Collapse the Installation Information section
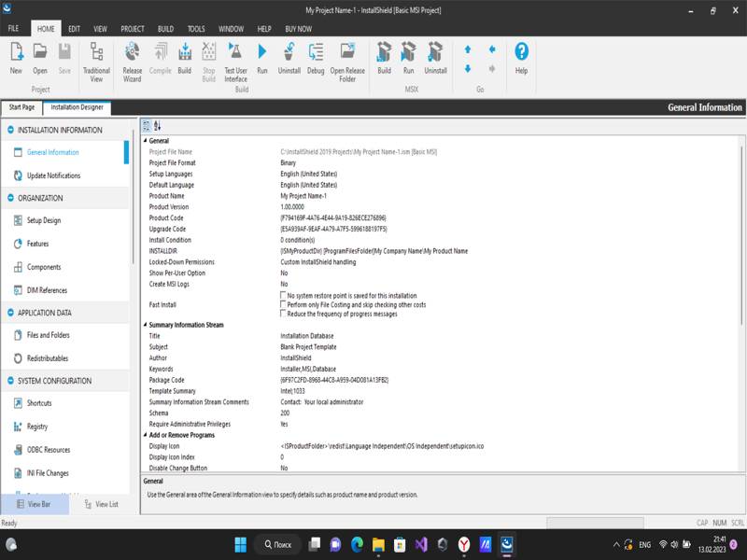The height and width of the screenshot is (560, 747). pos(10,130)
